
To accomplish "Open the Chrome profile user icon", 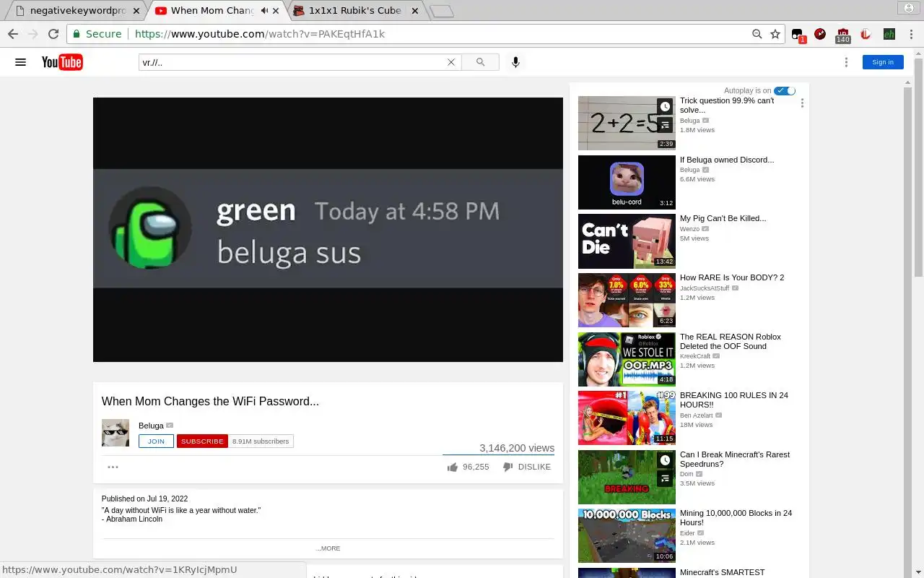I will pos(907,8).
